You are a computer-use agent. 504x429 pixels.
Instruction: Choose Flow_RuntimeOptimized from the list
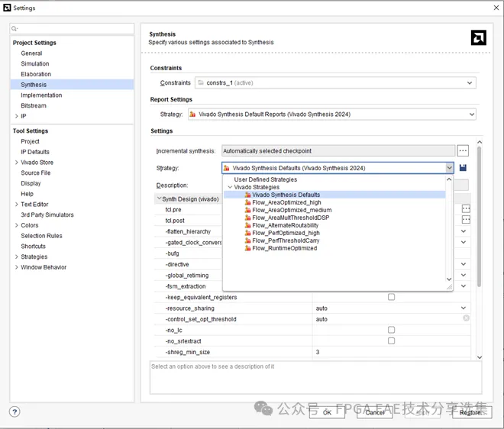coord(284,248)
